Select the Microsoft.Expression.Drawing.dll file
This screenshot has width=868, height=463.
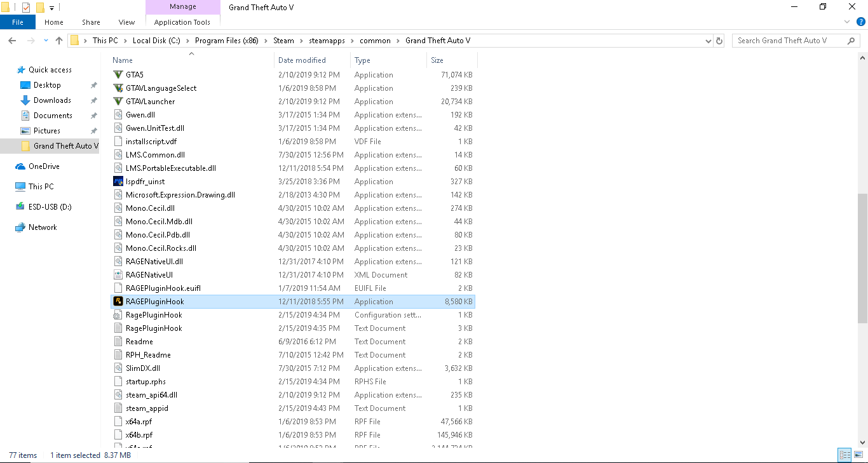coord(180,195)
